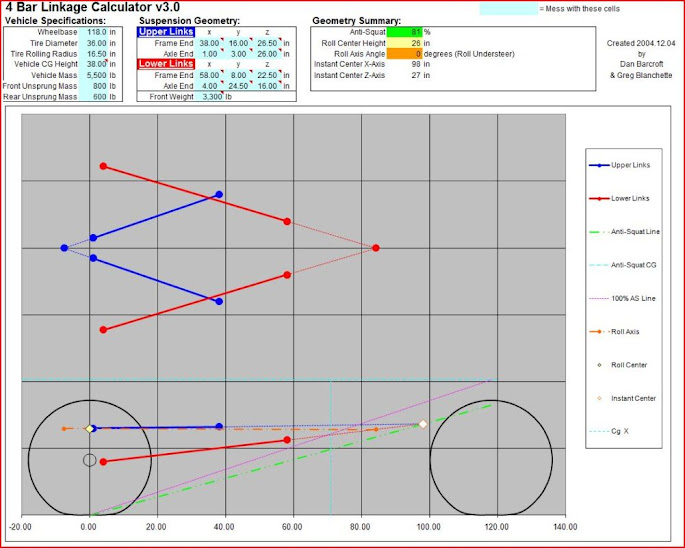Viewport: 685px width, 548px height.
Task: Click the red lower-link convergence point in top view
Action: tap(376, 248)
